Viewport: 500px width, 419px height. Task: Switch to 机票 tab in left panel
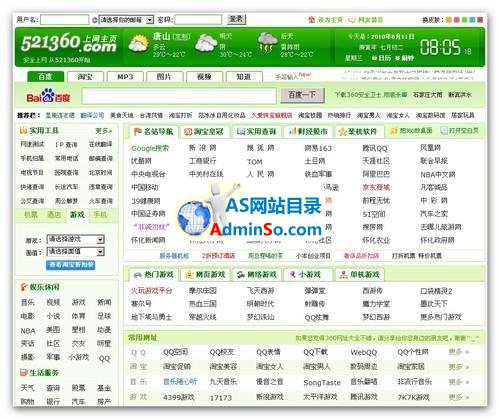click(31, 215)
